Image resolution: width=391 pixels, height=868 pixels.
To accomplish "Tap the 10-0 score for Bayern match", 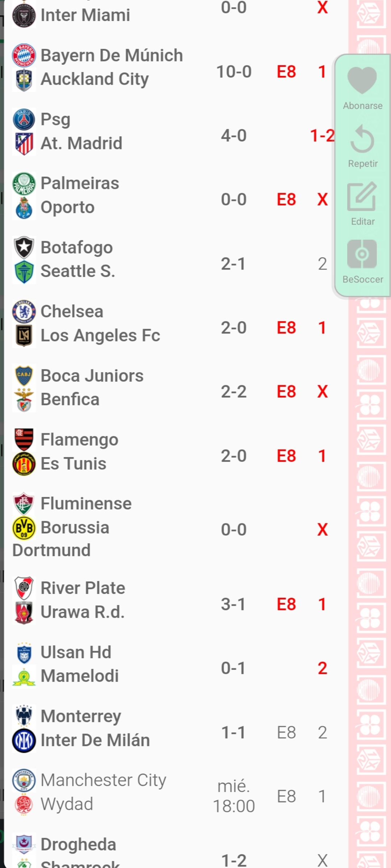I will (234, 72).
